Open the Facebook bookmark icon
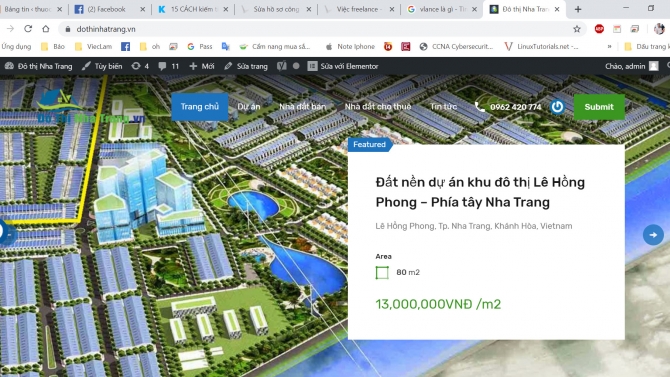This screenshot has width=670, height=377. pyautogui.click(x=125, y=47)
